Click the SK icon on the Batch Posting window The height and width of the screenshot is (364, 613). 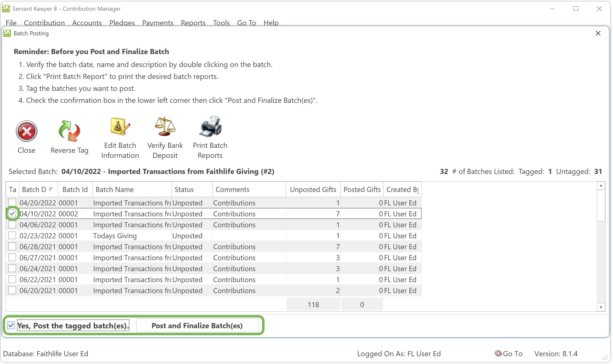[7, 33]
